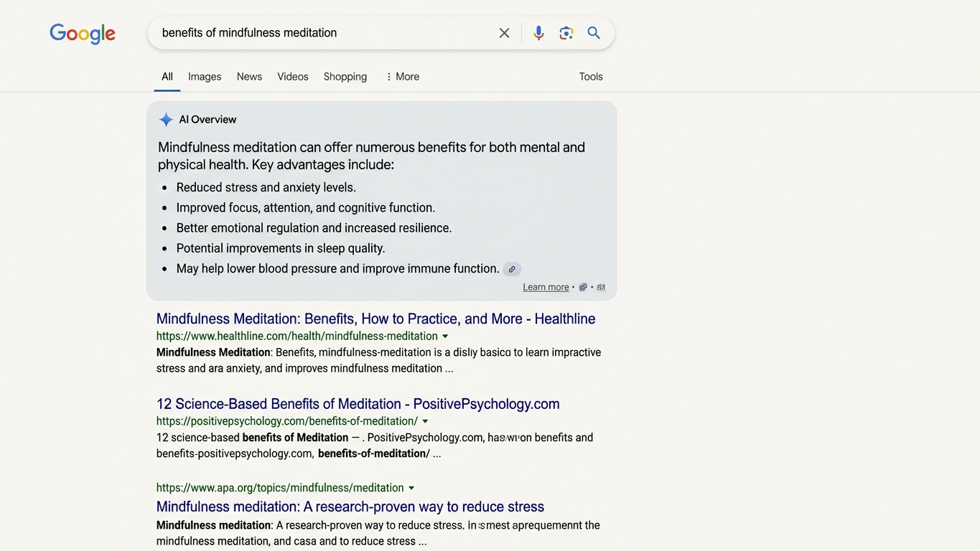
Task: Click the AI Overview intro paragraph 'Mindfulness meditation can offer'
Action: 371,156
